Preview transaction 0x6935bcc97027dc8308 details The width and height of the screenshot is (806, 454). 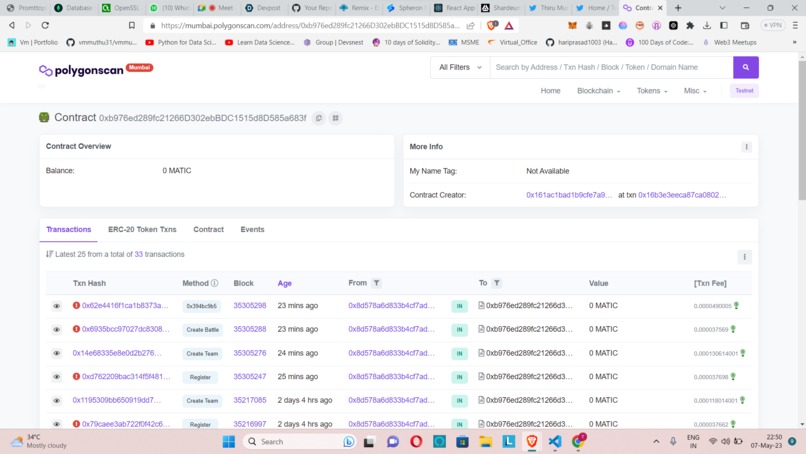(57, 330)
